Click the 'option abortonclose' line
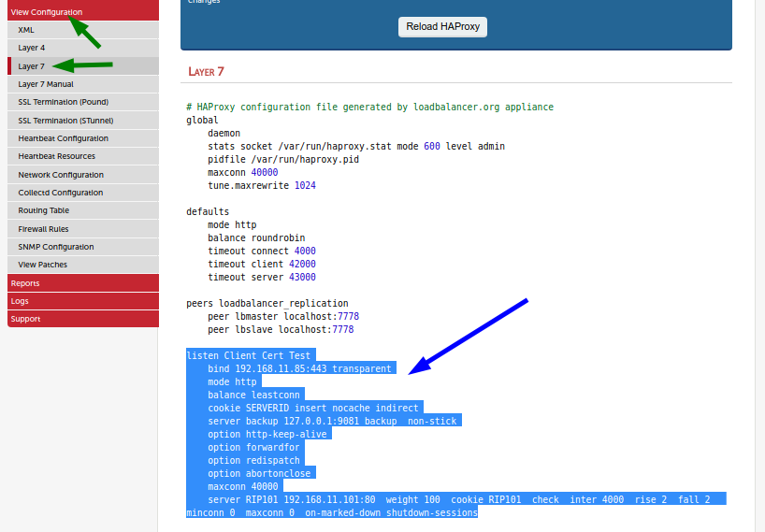The image size is (765, 532). pyautogui.click(x=259, y=473)
